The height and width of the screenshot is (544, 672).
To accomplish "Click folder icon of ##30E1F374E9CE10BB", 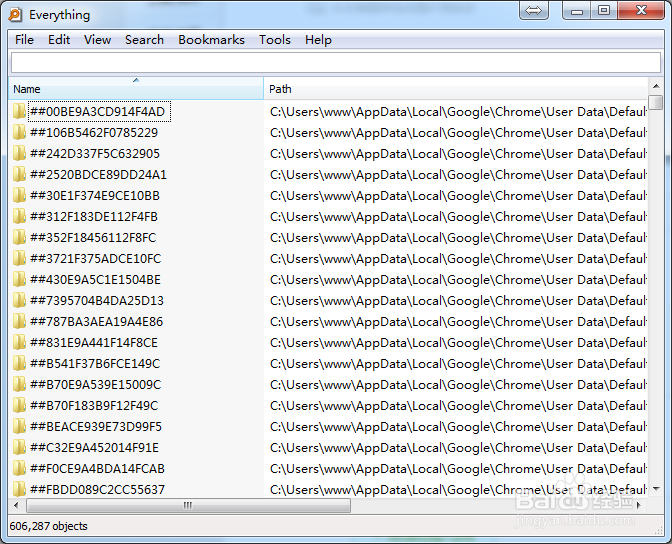I will tap(19, 195).
